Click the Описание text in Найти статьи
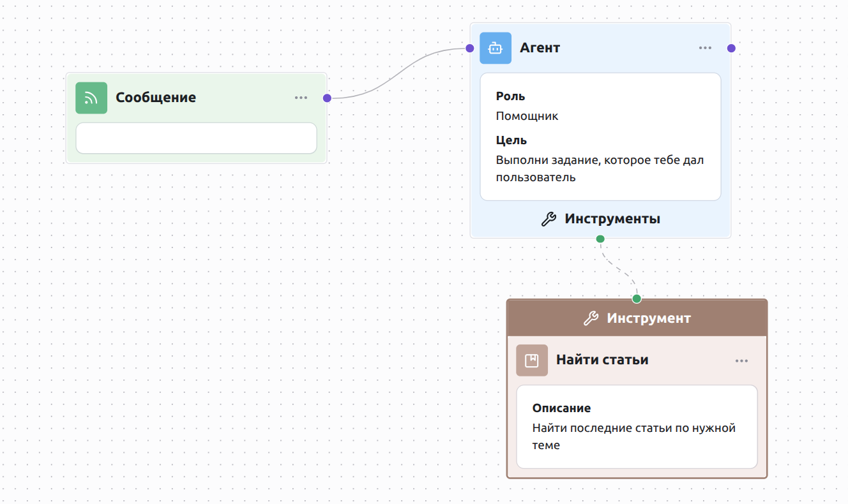 click(x=634, y=436)
